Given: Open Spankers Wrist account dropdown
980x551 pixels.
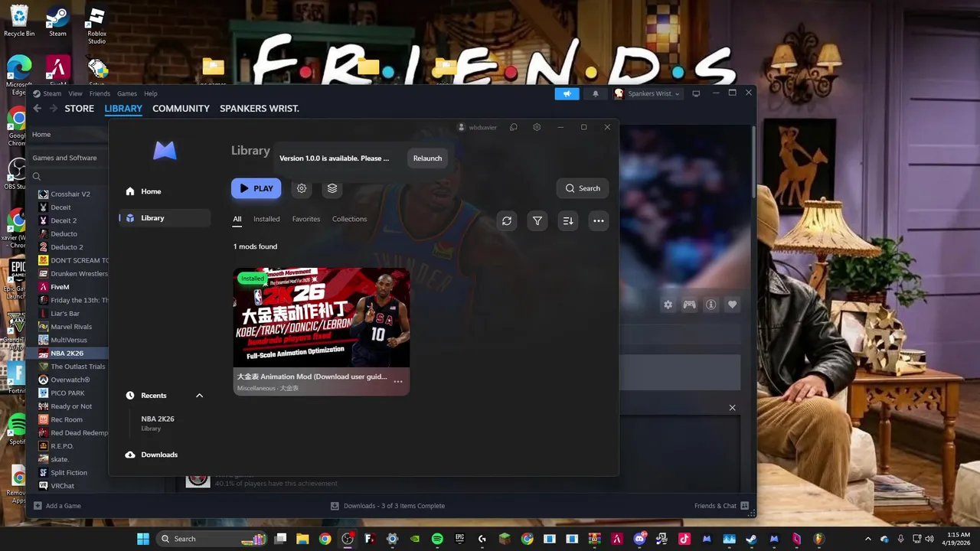Looking at the screenshot, I should click(x=647, y=93).
